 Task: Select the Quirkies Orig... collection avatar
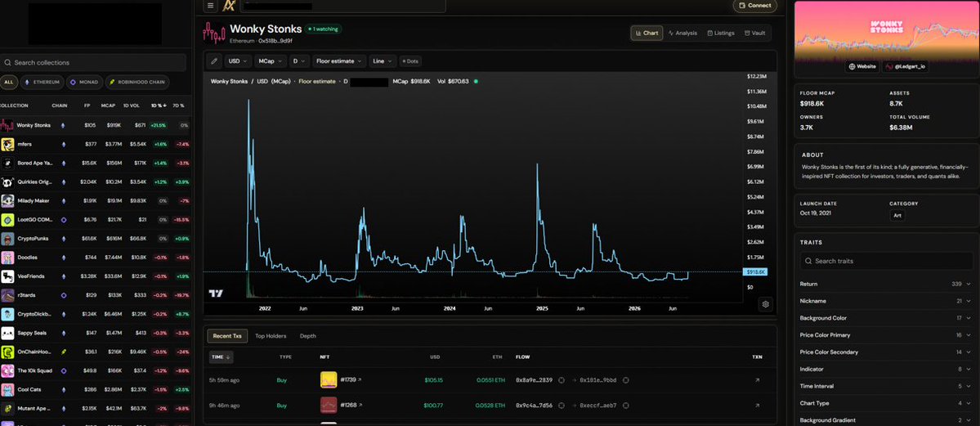[7, 182]
